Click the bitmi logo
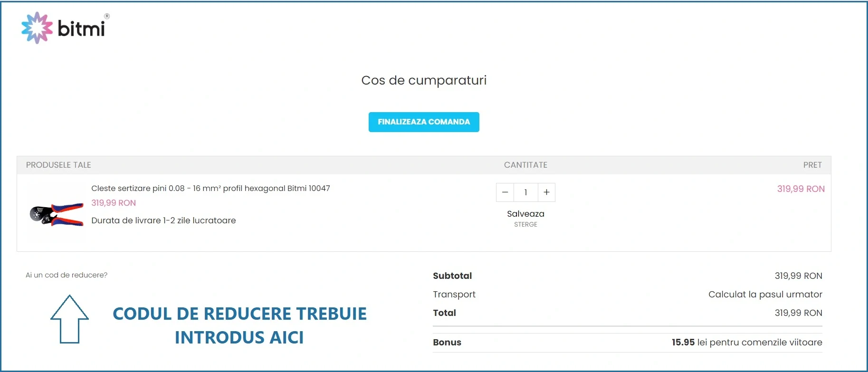868x372 pixels. [x=66, y=28]
